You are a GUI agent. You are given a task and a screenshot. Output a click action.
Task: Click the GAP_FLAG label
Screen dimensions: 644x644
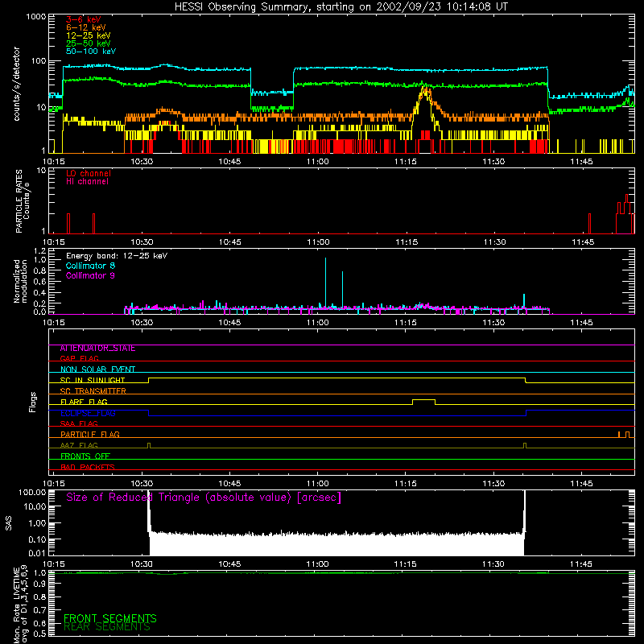(x=79, y=358)
